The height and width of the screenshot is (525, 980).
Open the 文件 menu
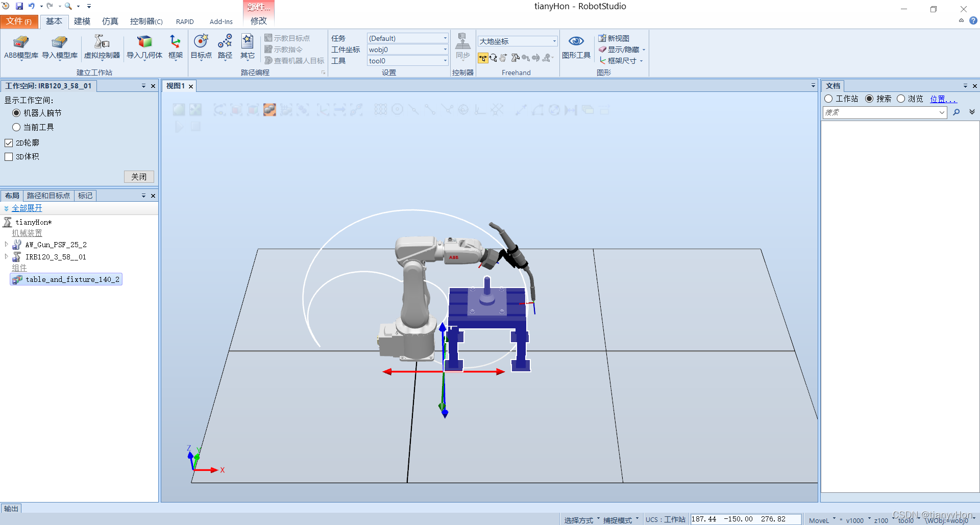pos(19,21)
